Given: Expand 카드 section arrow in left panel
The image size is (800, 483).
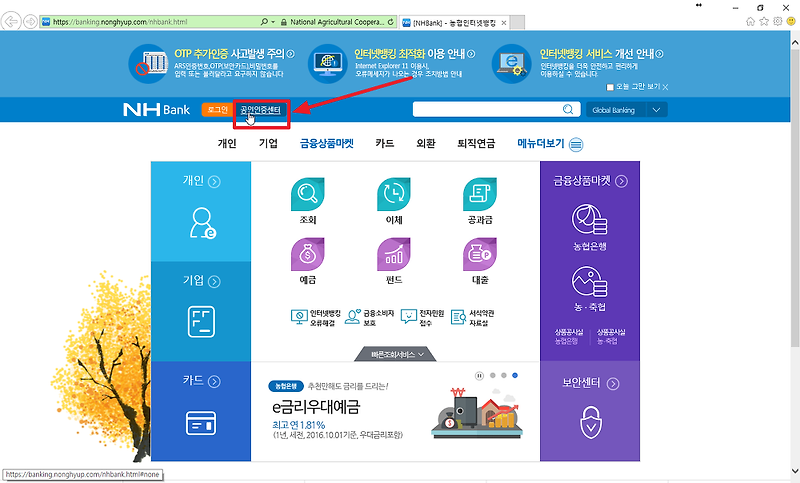Looking at the screenshot, I should (x=214, y=382).
